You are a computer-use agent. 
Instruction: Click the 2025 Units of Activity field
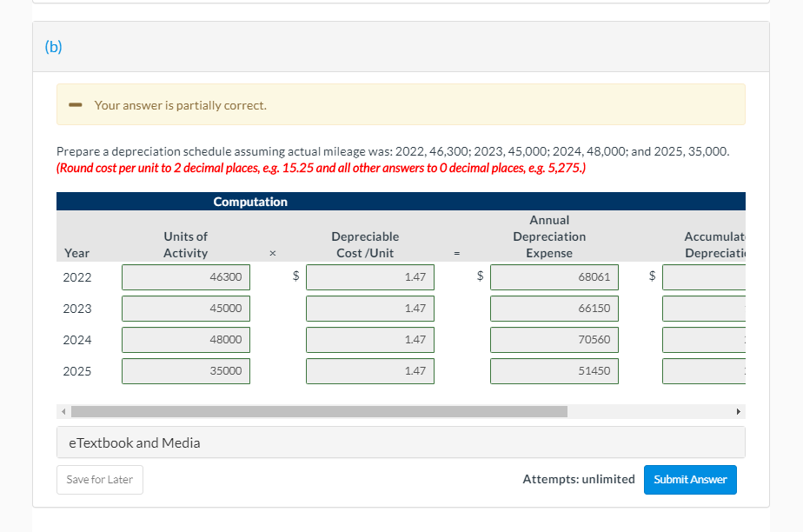pos(186,371)
